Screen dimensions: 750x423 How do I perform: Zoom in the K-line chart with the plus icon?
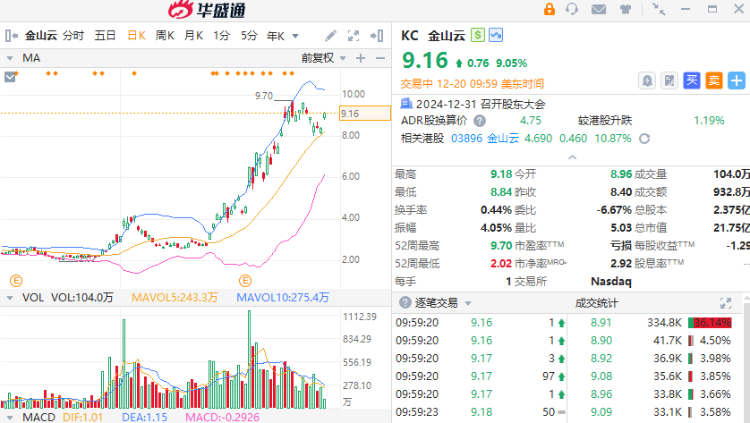tap(361, 58)
